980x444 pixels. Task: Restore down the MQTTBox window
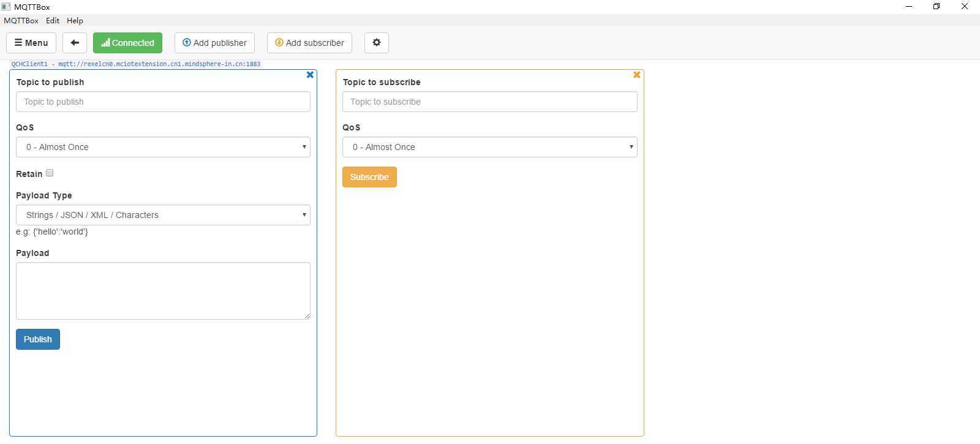point(937,7)
